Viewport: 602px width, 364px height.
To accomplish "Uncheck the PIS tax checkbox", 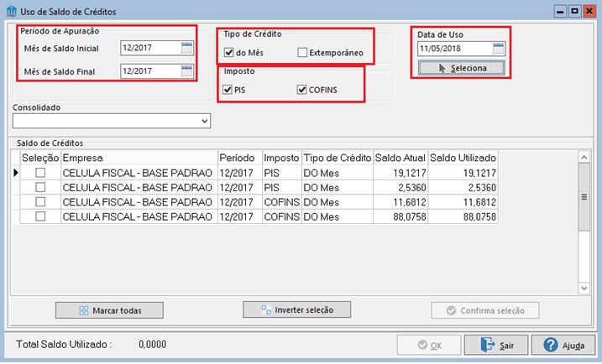I will (228, 90).
